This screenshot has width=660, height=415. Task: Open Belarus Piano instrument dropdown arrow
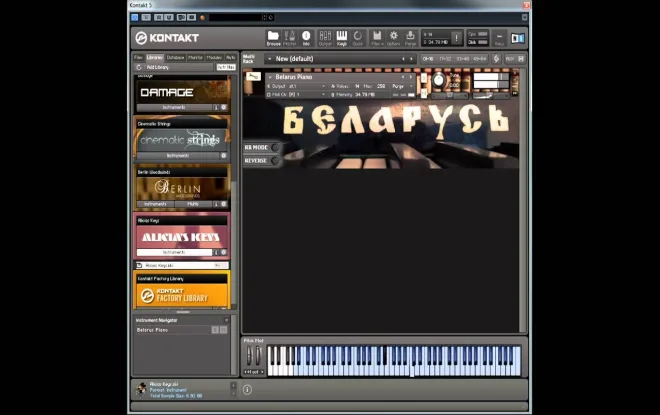270,77
